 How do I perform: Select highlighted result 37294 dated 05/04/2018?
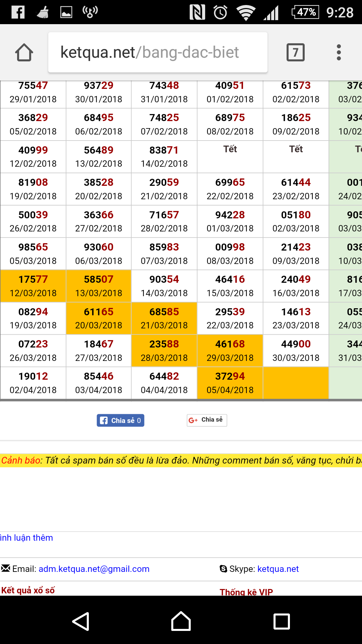click(230, 383)
